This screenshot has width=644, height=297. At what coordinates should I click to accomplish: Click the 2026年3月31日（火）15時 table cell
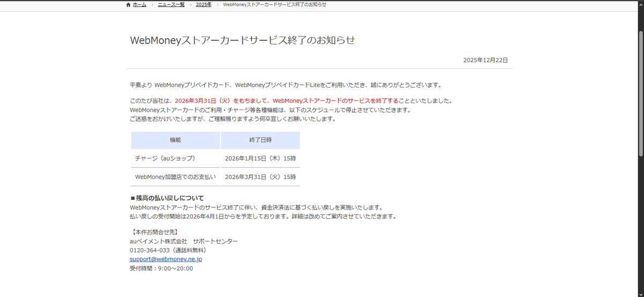[260, 177]
